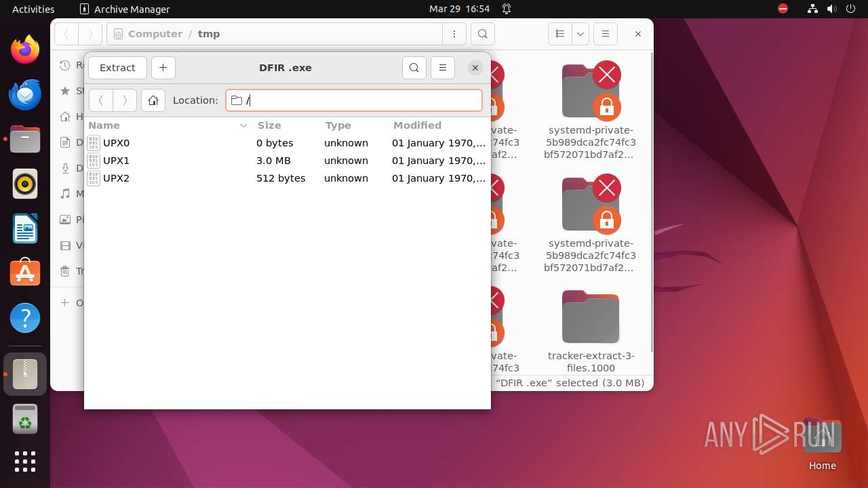Open the Activities overview
Screen dimensions: 868x488
tap(33, 9)
